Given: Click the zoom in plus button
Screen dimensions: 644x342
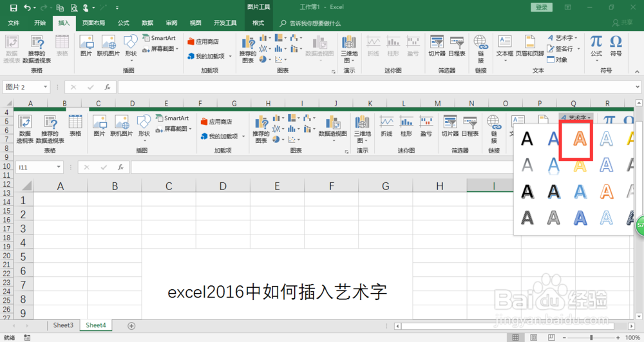Looking at the screenshot, I should pyautogui.click(x=618, y=337).
